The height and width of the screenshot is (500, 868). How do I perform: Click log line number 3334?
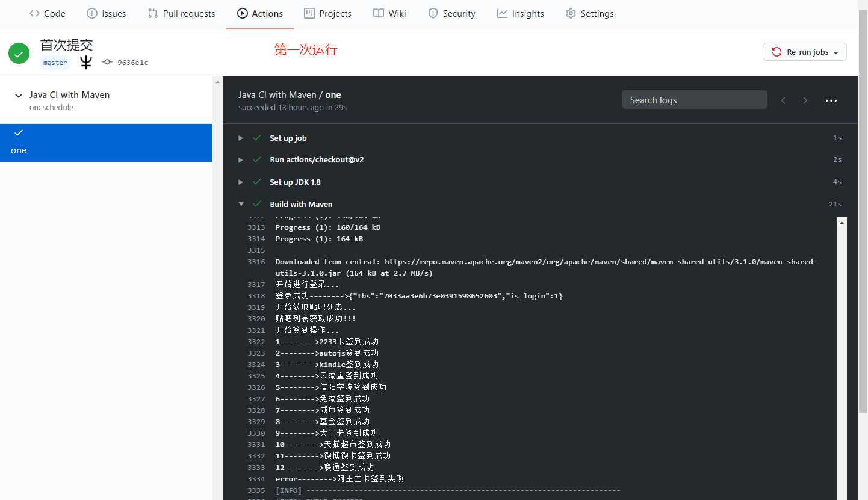point(256,479)
